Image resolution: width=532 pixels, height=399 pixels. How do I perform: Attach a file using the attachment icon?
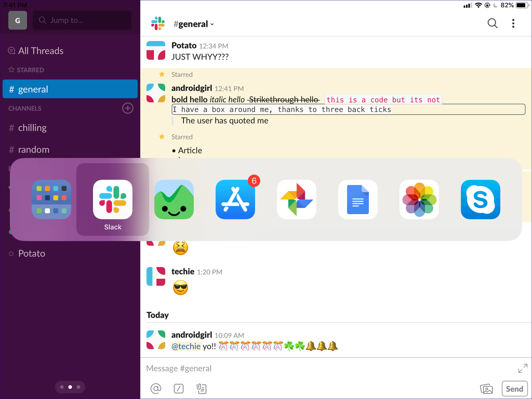tap(201, 389)
